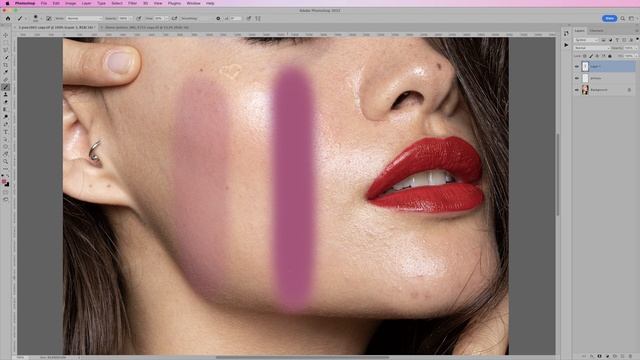
Task: Open smoothing options gear icon
Action: pyautogui.click(x=218, y=18)
